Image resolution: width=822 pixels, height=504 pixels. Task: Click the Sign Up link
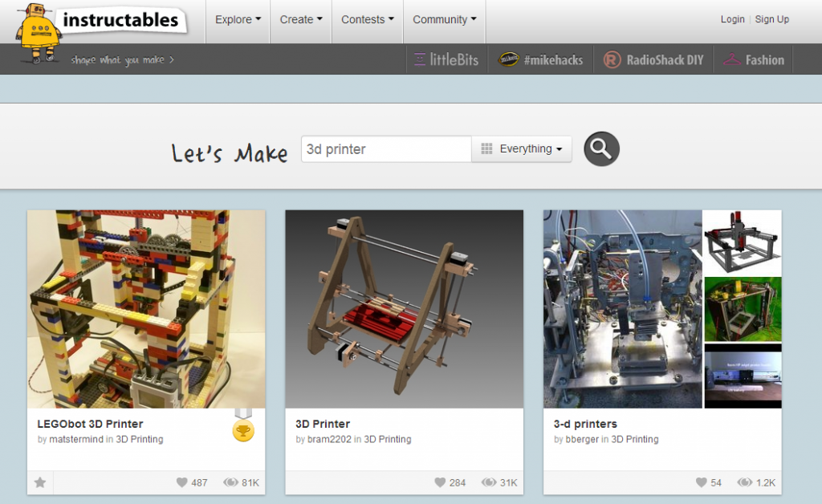pos(772,19)
